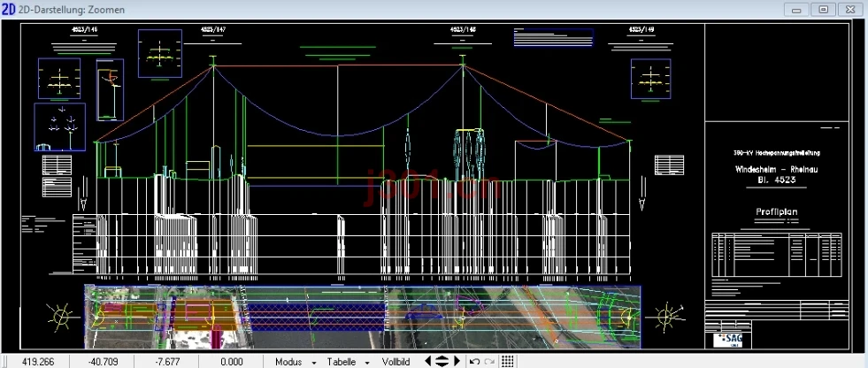This screenshot has height=368, width=868.
Task: Click the tower detail thumbnail below 4523/147
Action: click(160, 54)
